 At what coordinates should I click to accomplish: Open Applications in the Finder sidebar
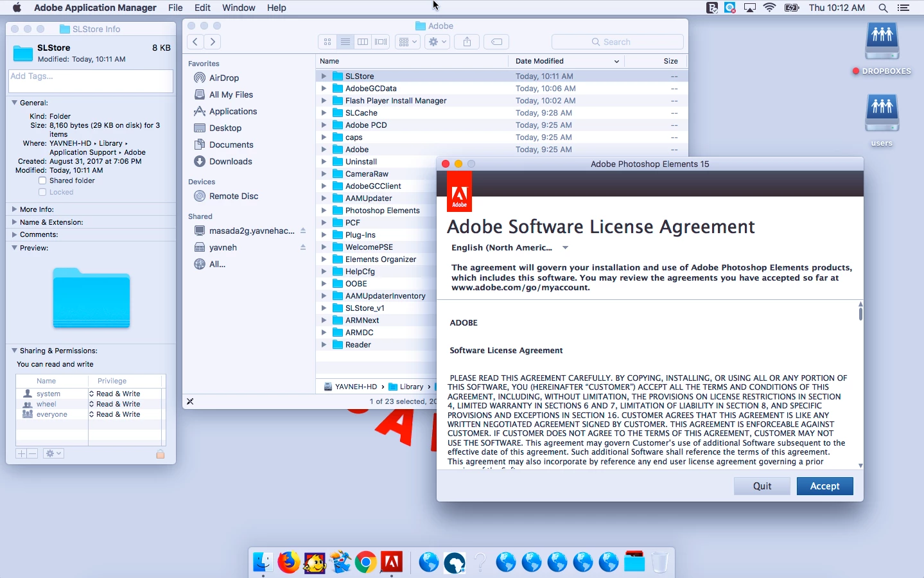[x=232, y=111]
